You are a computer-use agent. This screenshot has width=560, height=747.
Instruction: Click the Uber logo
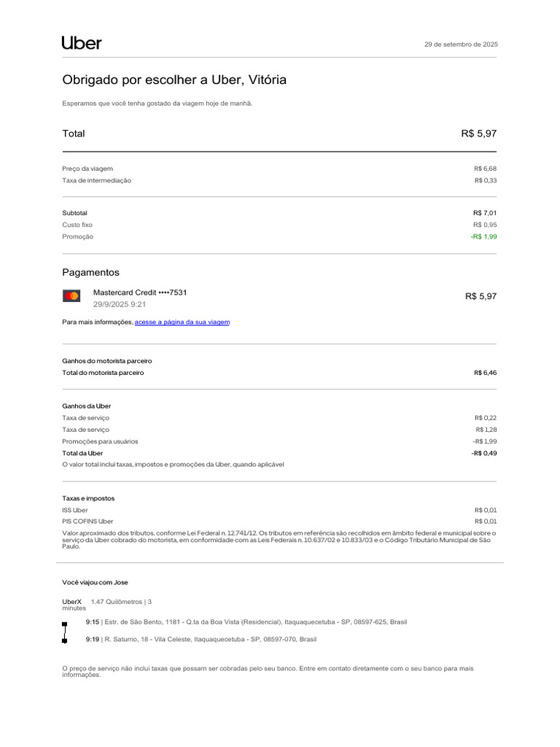tap(82, 43)
